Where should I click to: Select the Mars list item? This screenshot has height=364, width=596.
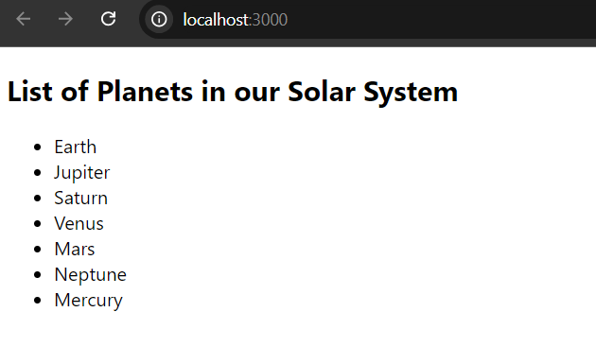click(75, 249)
